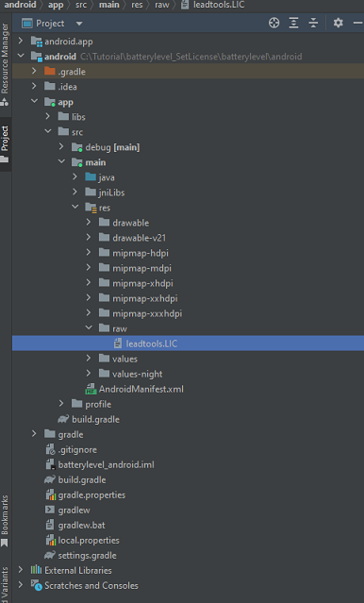Image resolution: width=364 pixels, height=603 pixels.
Task: Select gradle.properties file icon
Action: [x=51, y=494]
